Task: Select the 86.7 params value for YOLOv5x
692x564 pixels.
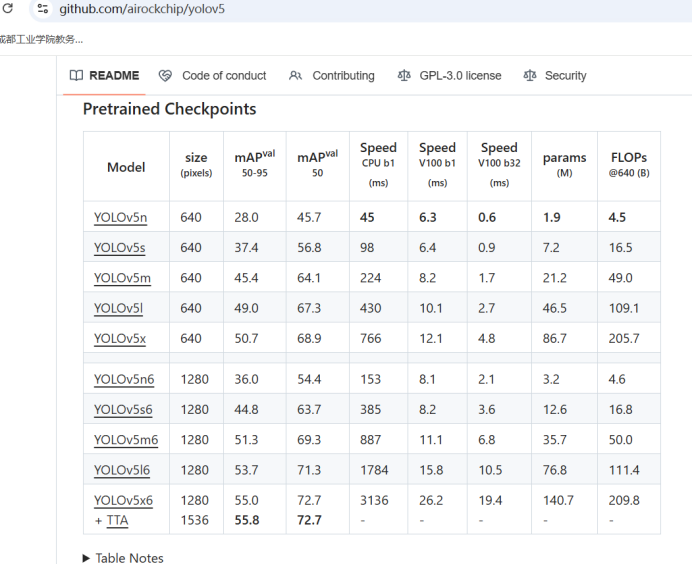Action: (x=555, y=338)
